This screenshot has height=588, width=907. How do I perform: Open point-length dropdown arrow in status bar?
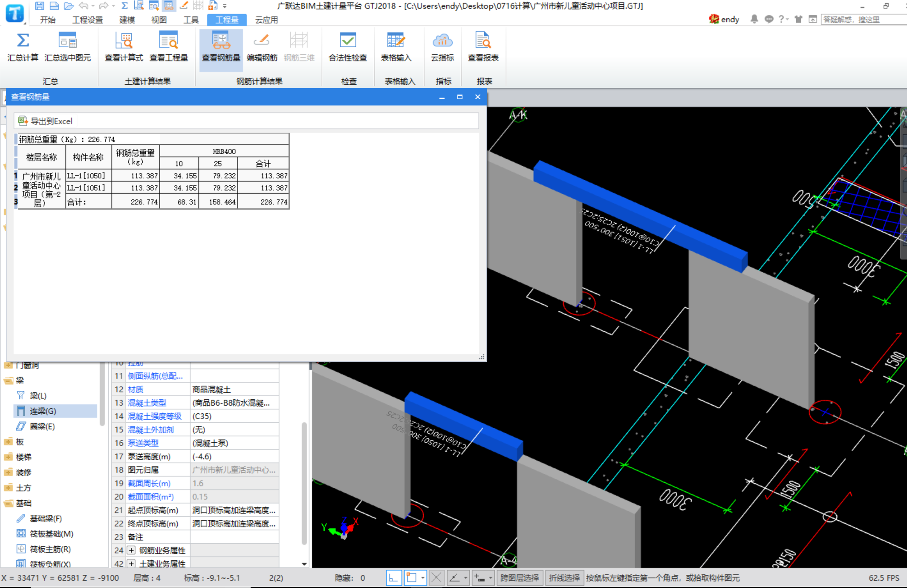[491, 578]
